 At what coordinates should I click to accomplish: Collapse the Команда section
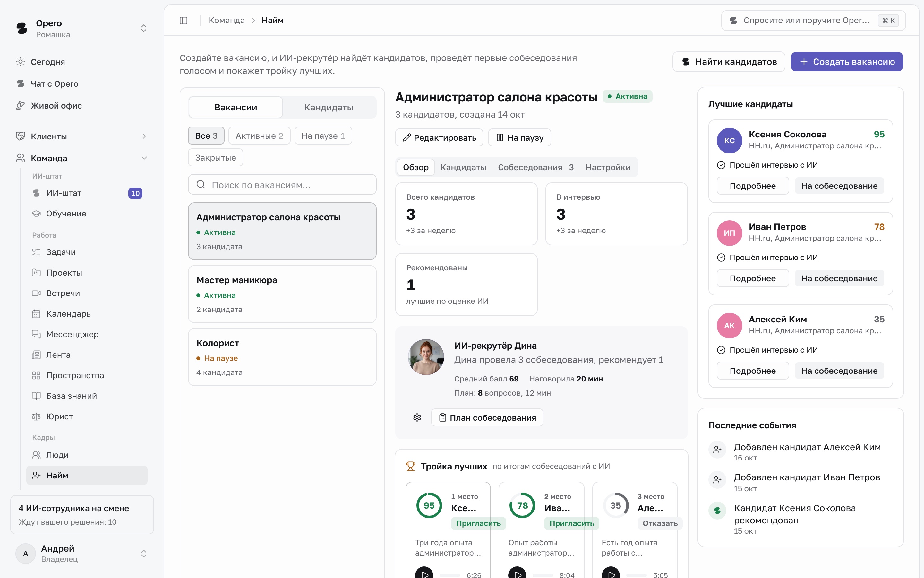(x=81, y=158)
